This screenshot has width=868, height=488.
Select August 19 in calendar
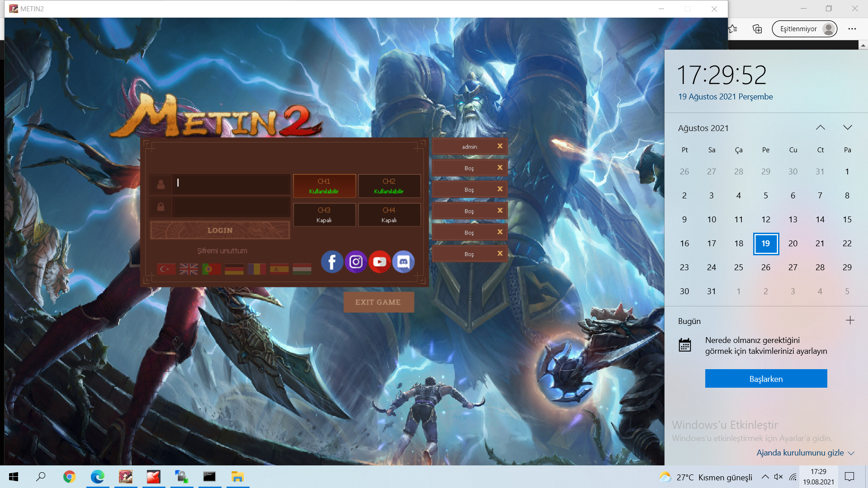pyautogui.click(x=766, y=244)
